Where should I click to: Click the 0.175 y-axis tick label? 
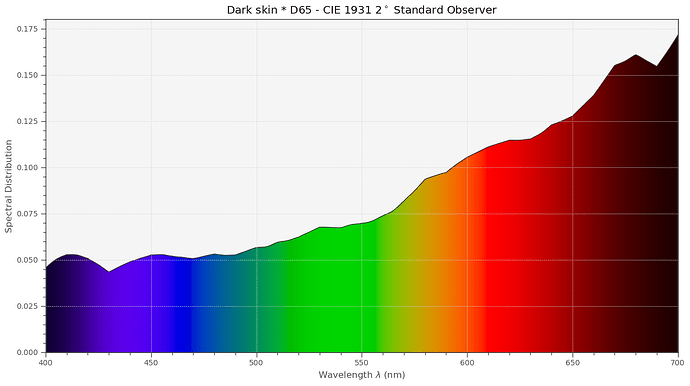[x=28, y=29]
